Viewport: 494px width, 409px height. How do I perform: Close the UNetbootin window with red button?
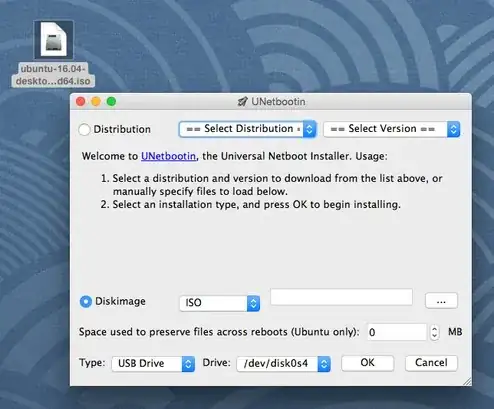click(81, 101)
